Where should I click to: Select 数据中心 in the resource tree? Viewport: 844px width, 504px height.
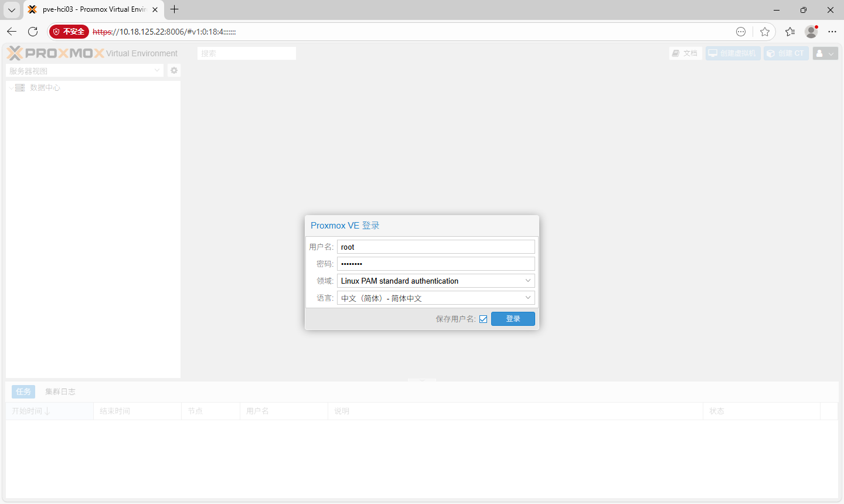click(x=45, y=88)
